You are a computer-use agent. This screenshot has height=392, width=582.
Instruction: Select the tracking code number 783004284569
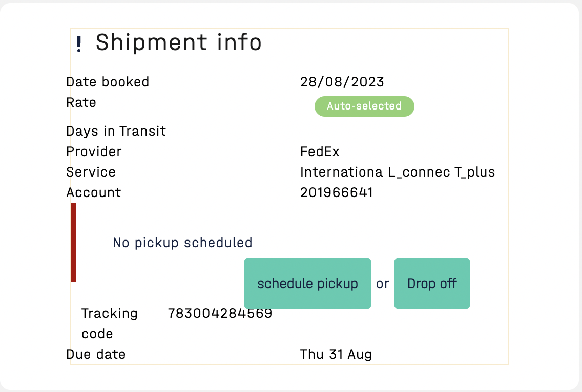tap(220, 313)
